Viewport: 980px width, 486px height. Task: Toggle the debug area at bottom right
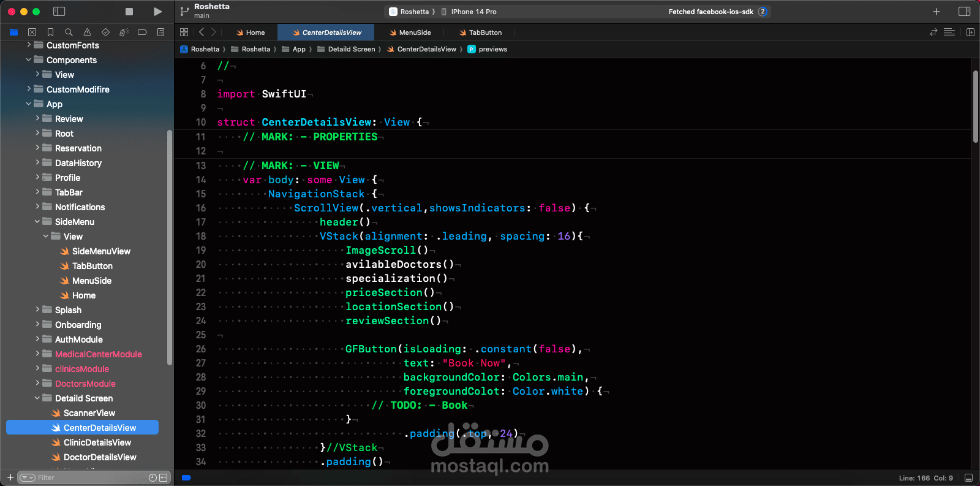tap(968, 477)
